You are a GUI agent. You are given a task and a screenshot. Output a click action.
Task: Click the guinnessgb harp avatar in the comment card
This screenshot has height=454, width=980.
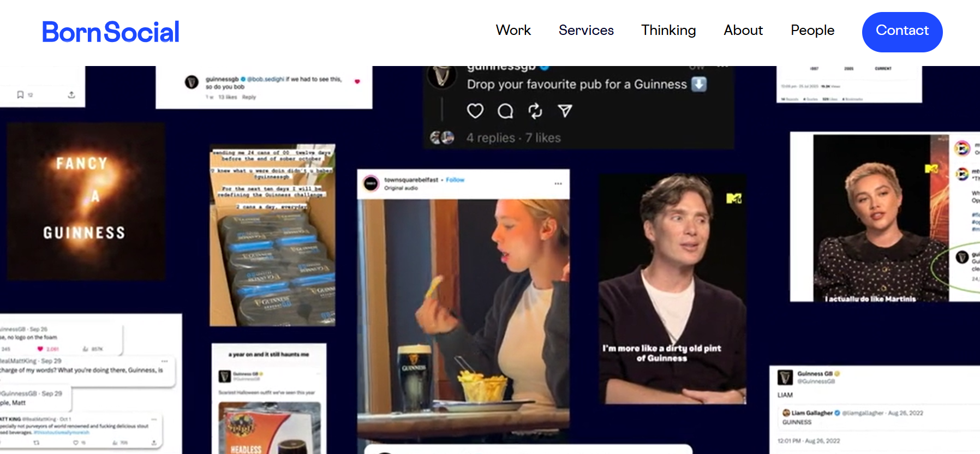click(x=192, y=82)
